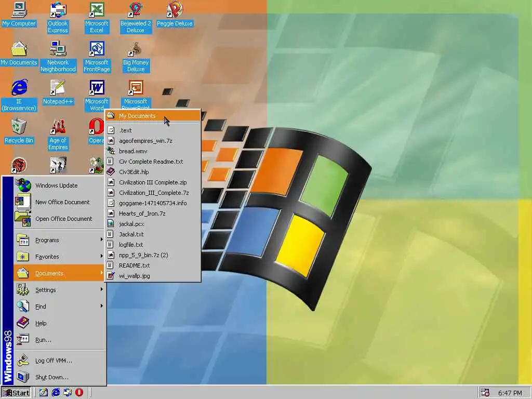The image size is (532, 399).
Task: Open wi_wallp.jpg from recent documents
Action: [153, 276]
